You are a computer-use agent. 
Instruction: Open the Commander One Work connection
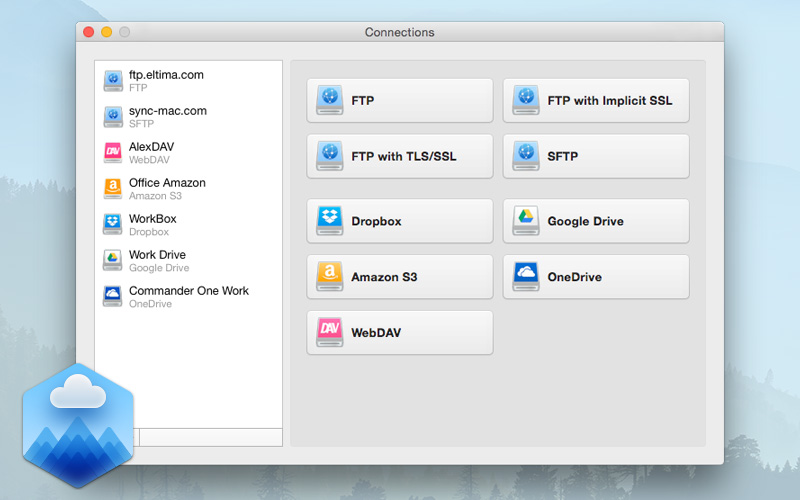coord(188,296)
